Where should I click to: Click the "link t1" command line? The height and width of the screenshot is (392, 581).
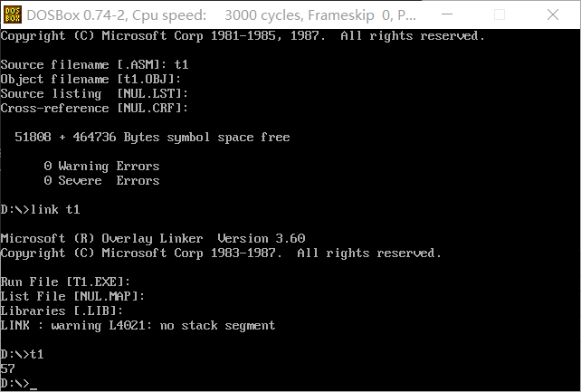(x=54, y=210)
